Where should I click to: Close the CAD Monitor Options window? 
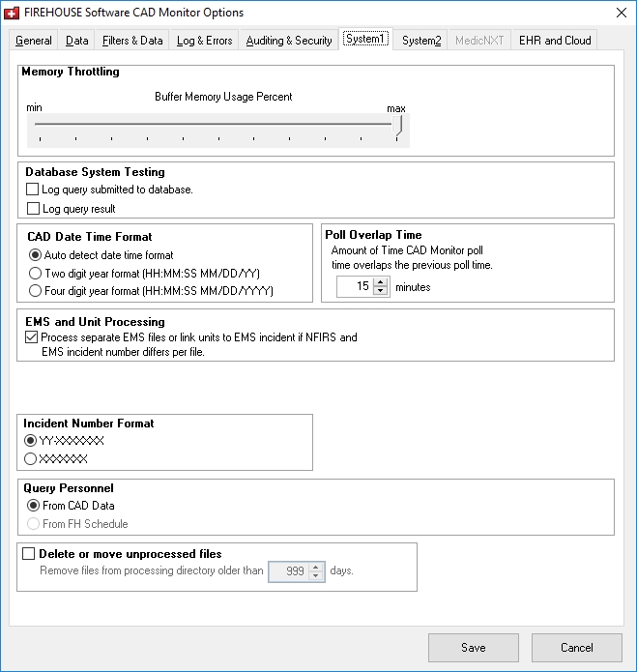pyautogui.click(x=622, y=13)
